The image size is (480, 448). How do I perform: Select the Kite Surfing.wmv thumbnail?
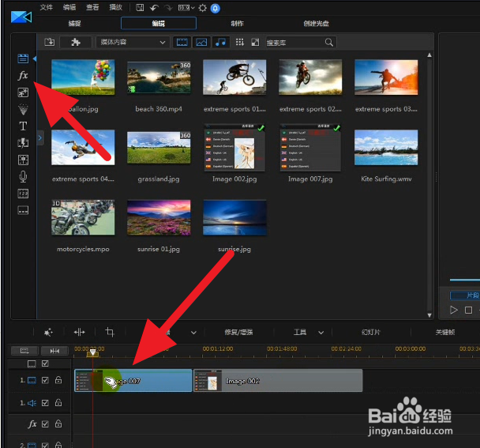pyautogui.click(x=386, y=148)
